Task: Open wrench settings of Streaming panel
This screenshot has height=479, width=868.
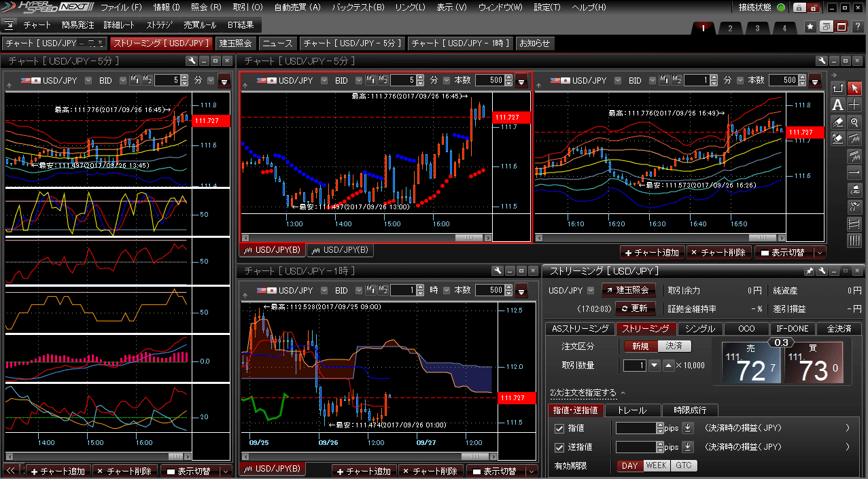Action: pyautogui.click(x=822, y=271)
